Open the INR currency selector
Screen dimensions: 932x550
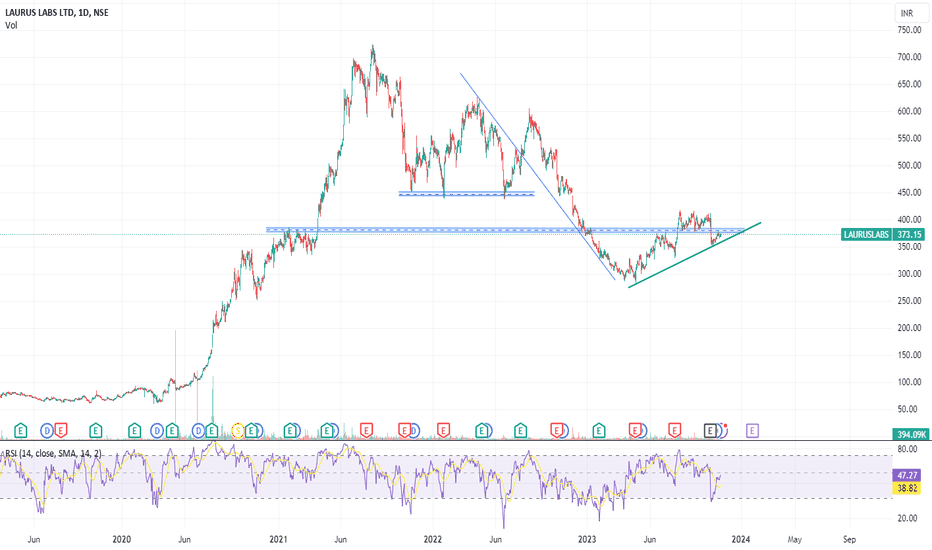pyautogui.click(x=912, y=13)
